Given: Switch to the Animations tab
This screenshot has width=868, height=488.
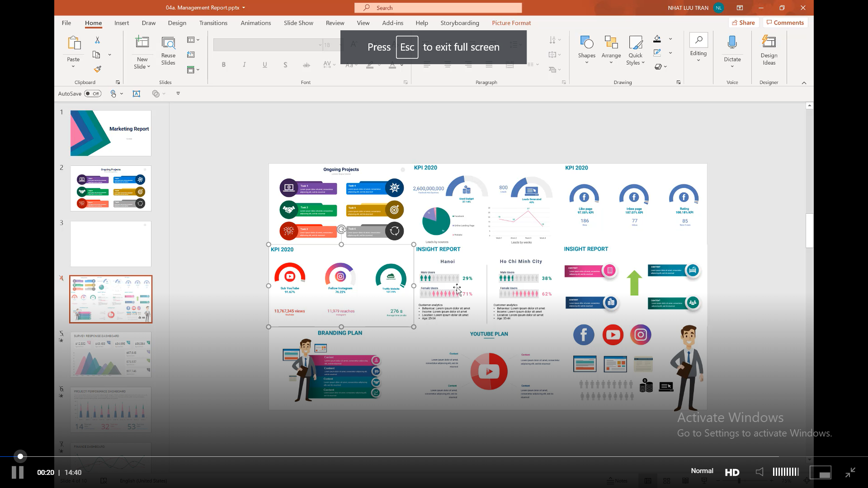Looking at the screenshot, I should tap(256, 23).
